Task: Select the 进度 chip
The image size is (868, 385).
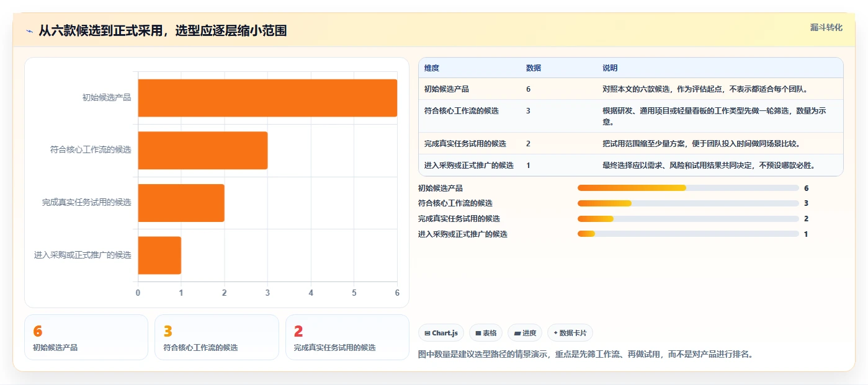Action: pyautogui.click(x=525, y=333)
